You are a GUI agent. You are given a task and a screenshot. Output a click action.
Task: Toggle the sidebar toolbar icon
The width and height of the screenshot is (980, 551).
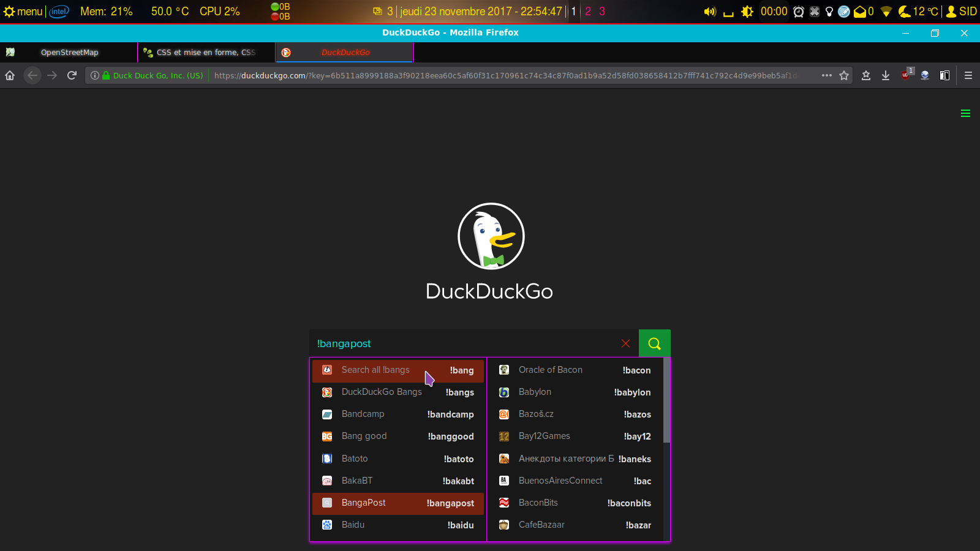(944, 75)
